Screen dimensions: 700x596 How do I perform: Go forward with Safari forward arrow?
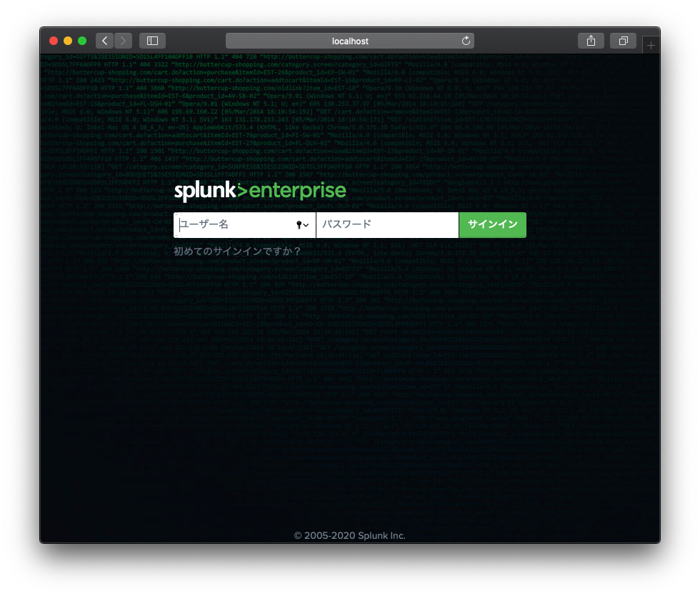[123, 41]
